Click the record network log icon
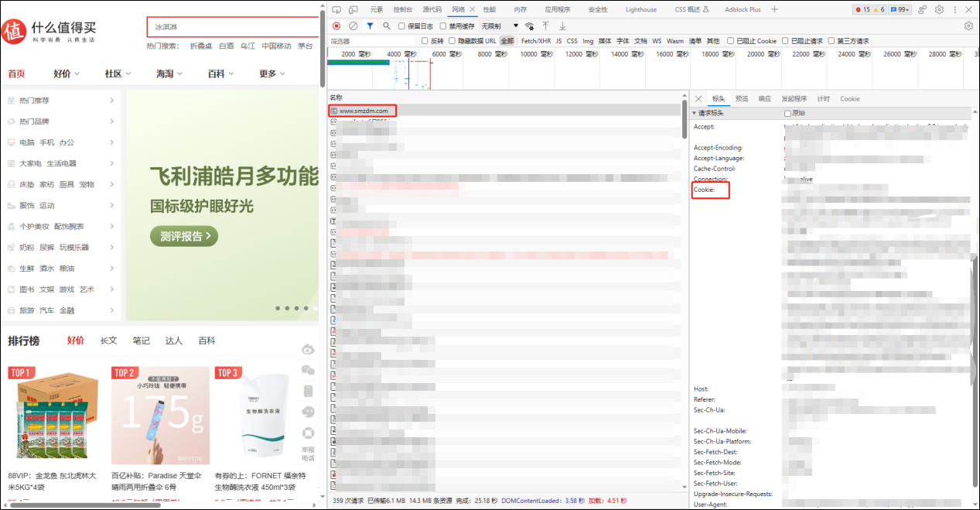 (336, 26)
